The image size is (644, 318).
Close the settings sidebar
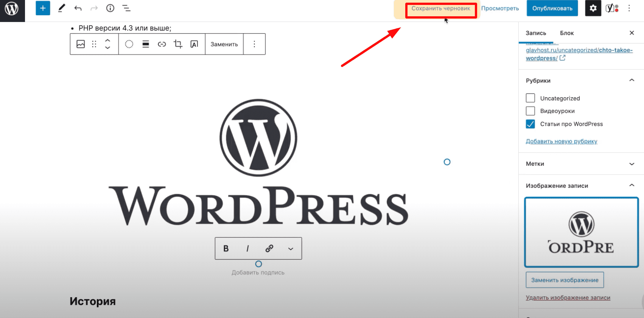[632, 33]
